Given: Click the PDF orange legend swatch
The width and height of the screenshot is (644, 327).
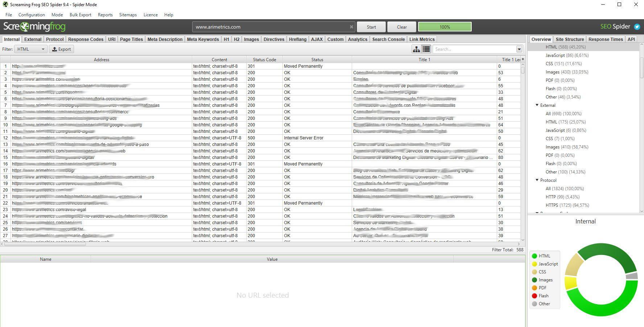Looking at the screenshot, I should (534, 288).
